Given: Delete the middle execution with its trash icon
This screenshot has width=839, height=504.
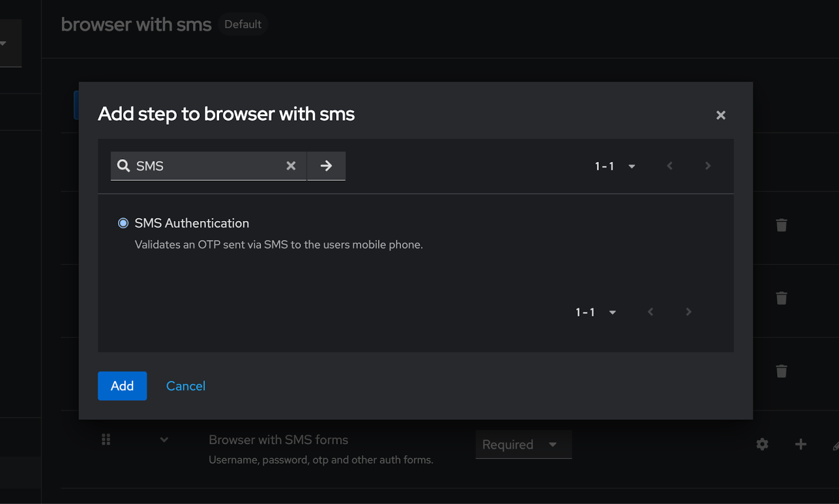Looking at the screenshot, I should click(x=781, y=298).
